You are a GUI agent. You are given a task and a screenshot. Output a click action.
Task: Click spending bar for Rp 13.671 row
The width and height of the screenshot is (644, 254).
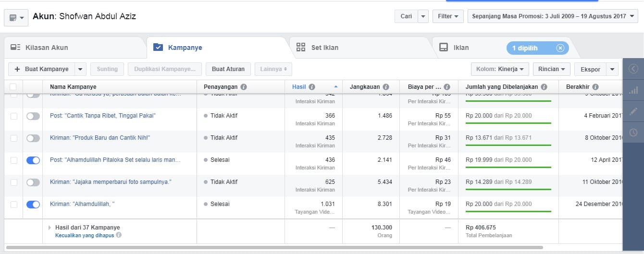[508, 145]
